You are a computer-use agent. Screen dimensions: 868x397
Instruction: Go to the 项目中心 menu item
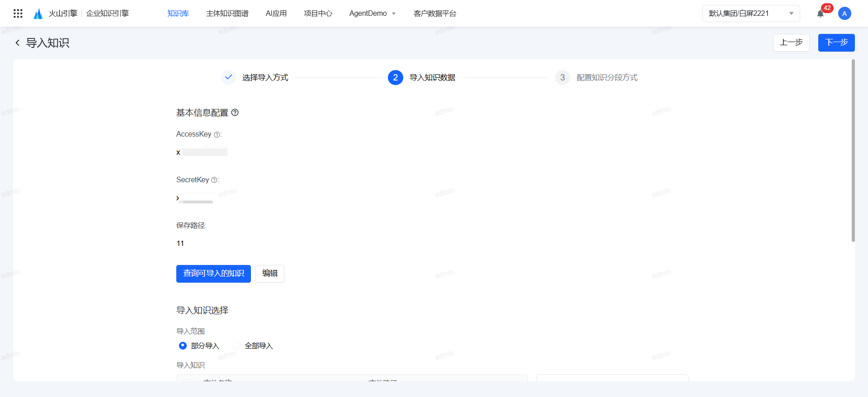click(318, 14)
